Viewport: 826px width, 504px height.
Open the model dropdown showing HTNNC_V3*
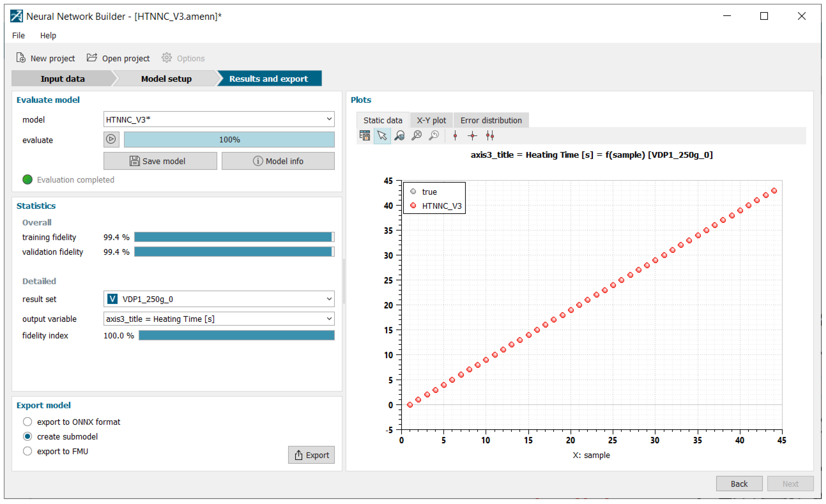click(219, 119)
